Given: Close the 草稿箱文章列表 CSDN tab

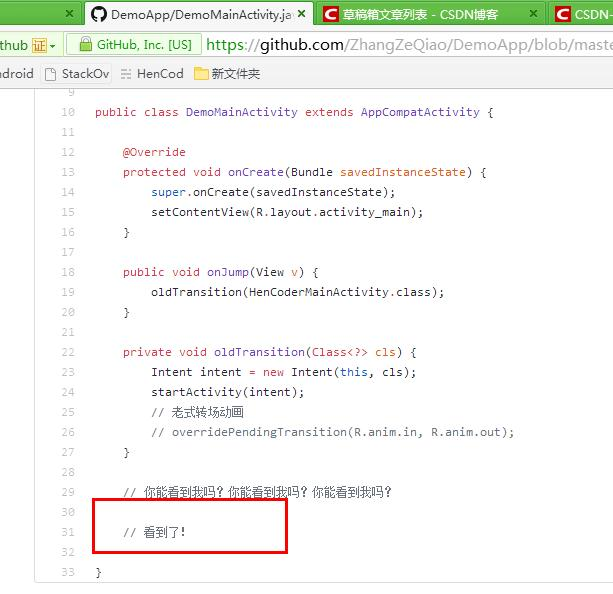Looking at the screenshot, I should click(x=532, y=14).
